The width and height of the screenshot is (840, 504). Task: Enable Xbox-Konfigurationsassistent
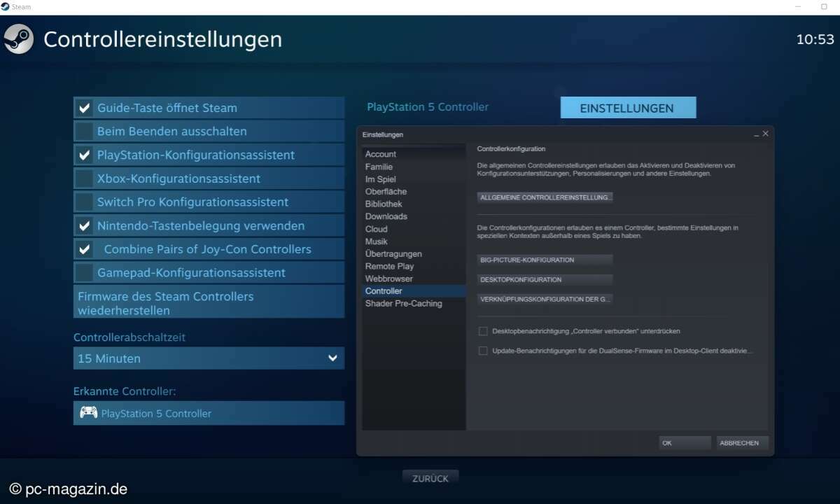coord(84,178)
